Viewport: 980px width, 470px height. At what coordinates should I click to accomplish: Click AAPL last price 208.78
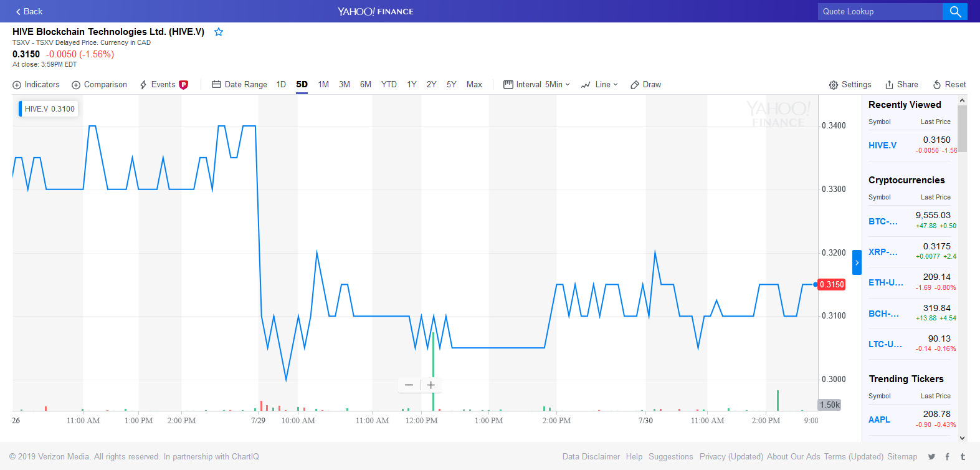pyautogui.click(x=937, y=414)
